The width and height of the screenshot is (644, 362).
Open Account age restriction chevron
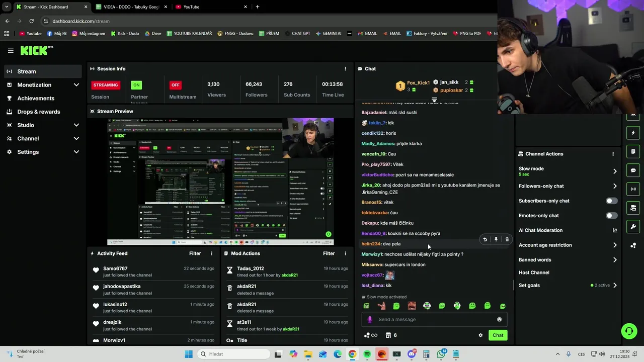pyautogui.click(x=615, y=245)
